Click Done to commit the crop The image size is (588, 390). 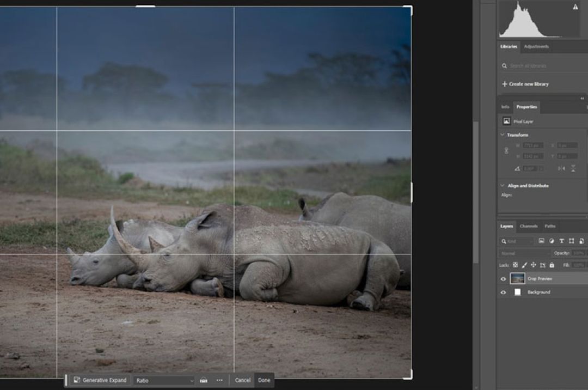click(264, 380)
